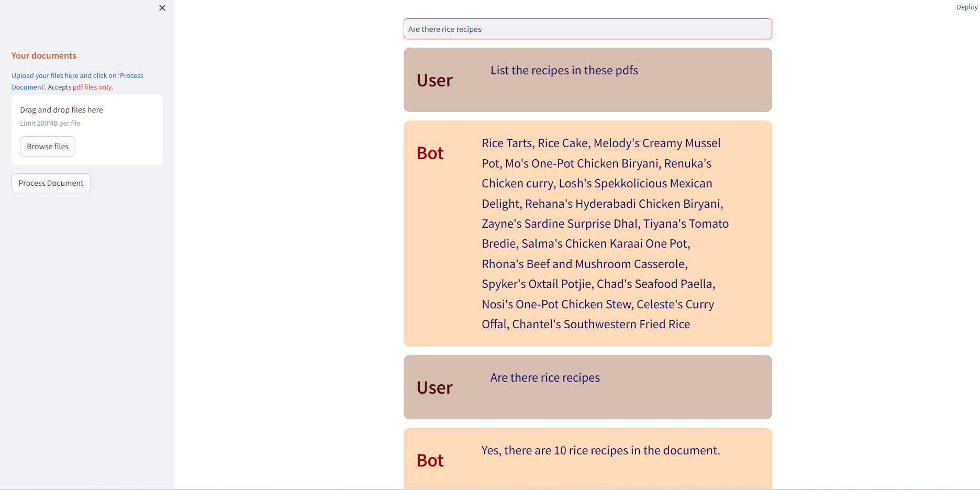The height and width of the screenshot is (490, 980).
Task: Focus the chat input containing 'Are there rice recipes'
Action: [587, 29]
